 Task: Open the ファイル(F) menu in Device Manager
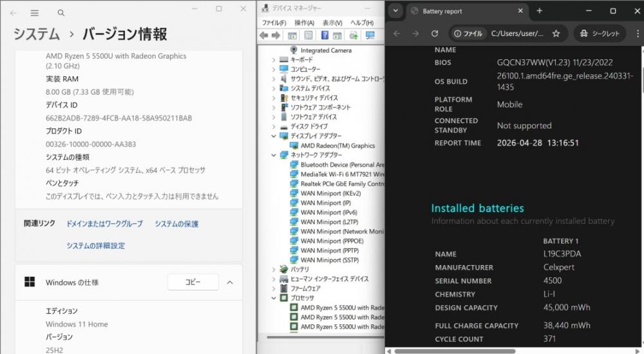(x=274, y=23)
